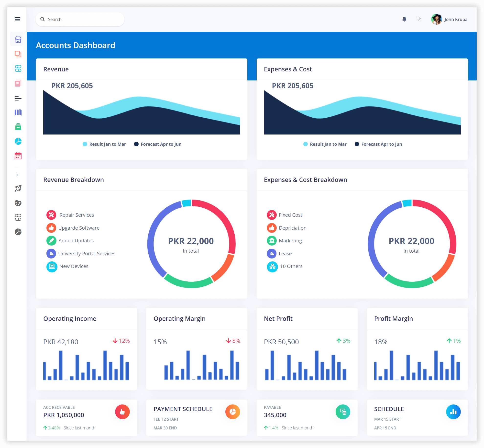
Task: Click the search magnifier icon
Action: point(43,19)
